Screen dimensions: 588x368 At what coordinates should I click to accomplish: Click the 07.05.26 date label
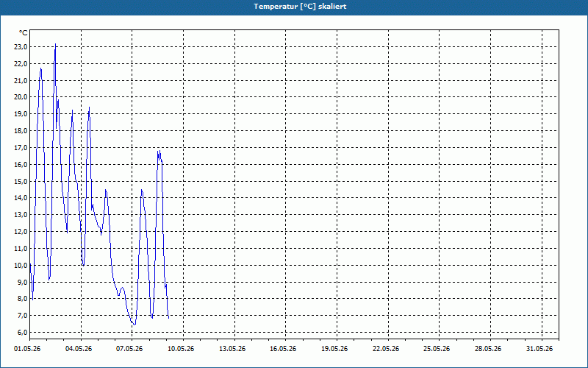coord(129,349)
